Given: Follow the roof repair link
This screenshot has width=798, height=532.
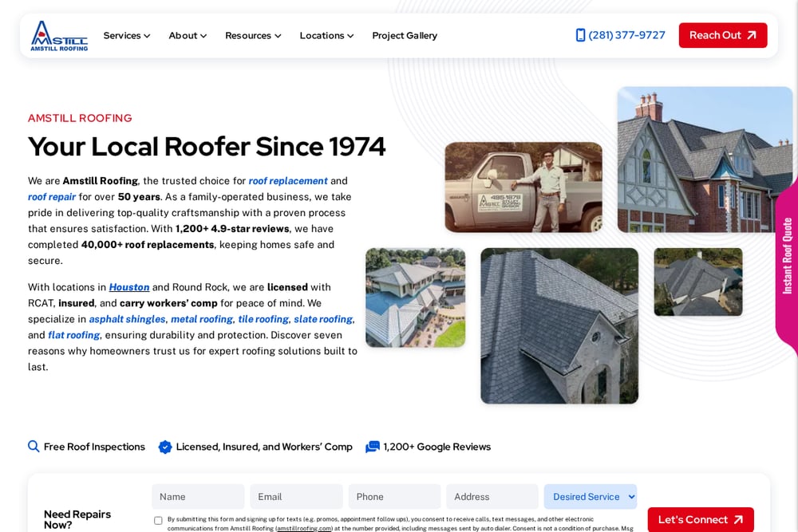Looking at the screenshot, I should [52, 197].
